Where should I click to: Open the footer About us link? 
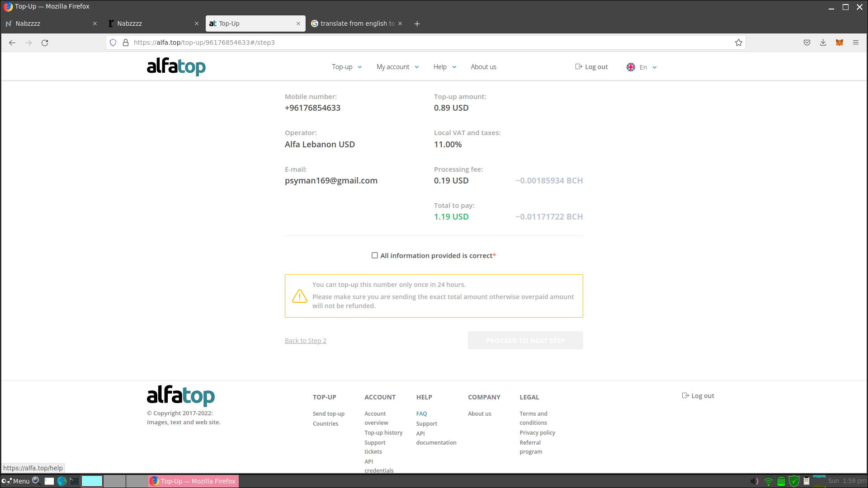[480, 413]
